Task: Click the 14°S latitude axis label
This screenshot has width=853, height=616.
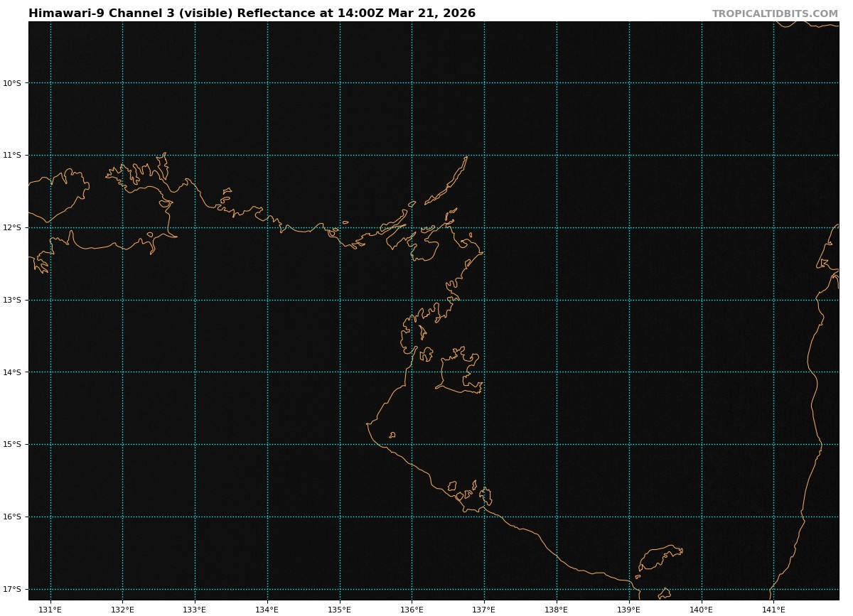Action: tap(12, 372)
